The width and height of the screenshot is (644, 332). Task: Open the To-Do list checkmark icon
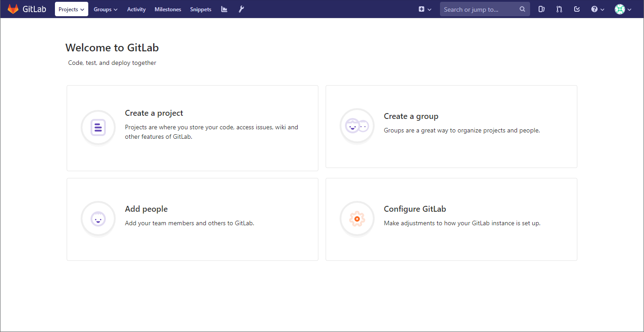coord(577,9)
